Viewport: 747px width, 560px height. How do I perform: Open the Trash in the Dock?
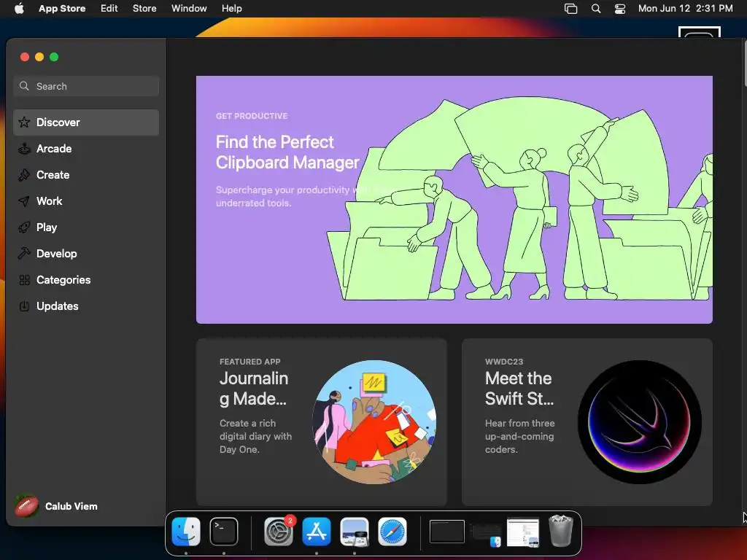click(561, 531)
